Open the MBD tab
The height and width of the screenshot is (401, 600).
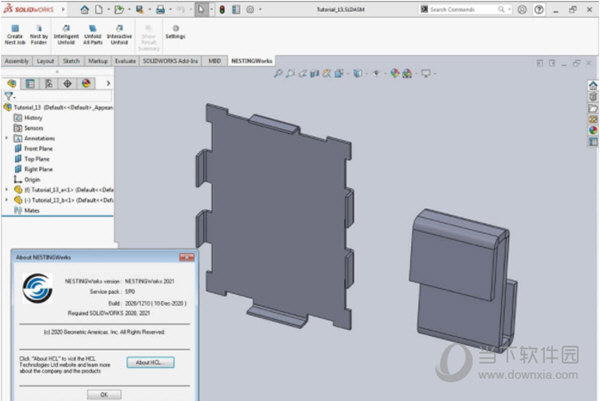(215, 61)
